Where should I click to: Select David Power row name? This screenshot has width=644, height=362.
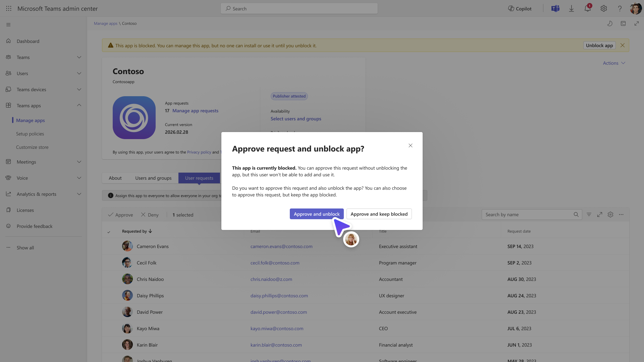coord(150,312)
